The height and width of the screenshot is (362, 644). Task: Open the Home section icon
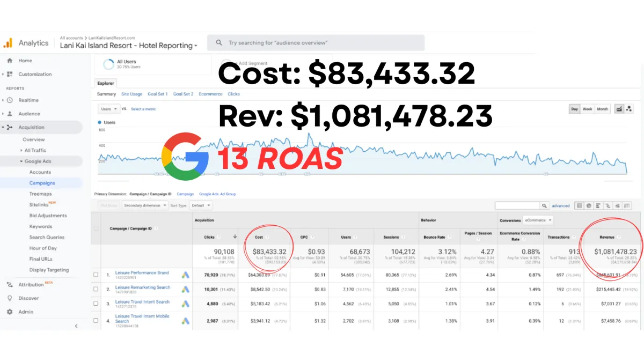(10, 61)
